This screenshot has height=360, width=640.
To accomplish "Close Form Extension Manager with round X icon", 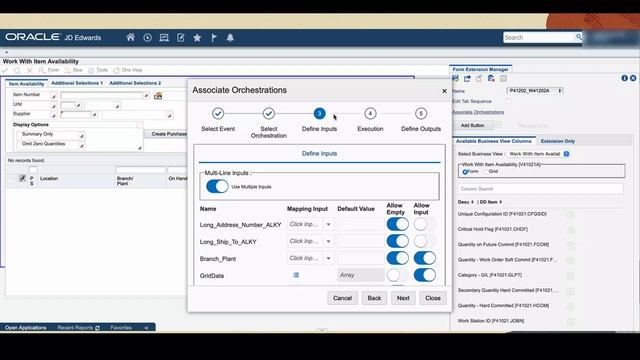I will click(x=633, y=78).
